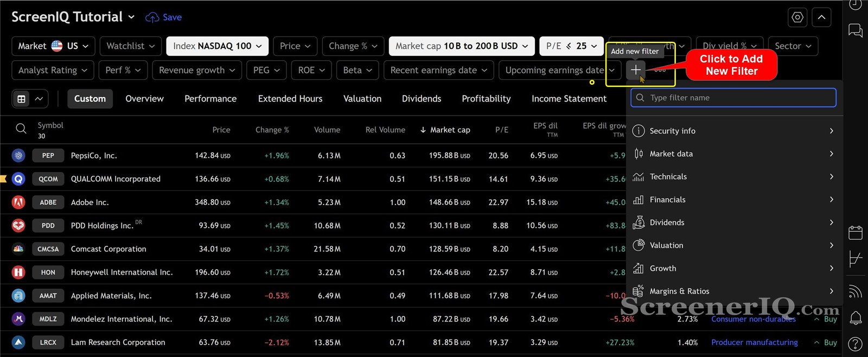Click the cloud Save icon
868x357 pixels.
click(x=152, y=17)
